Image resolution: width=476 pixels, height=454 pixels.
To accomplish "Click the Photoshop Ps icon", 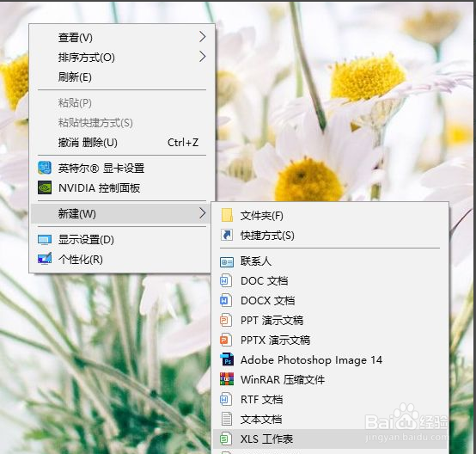I will pos(227,359).
